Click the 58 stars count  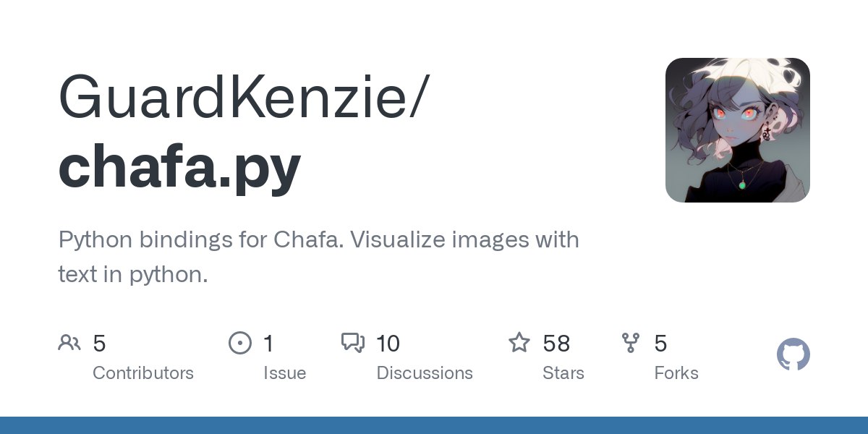(556, 344)
